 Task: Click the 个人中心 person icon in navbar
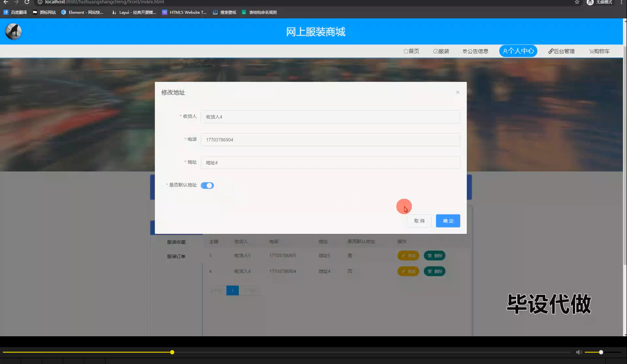pos(505,51)
